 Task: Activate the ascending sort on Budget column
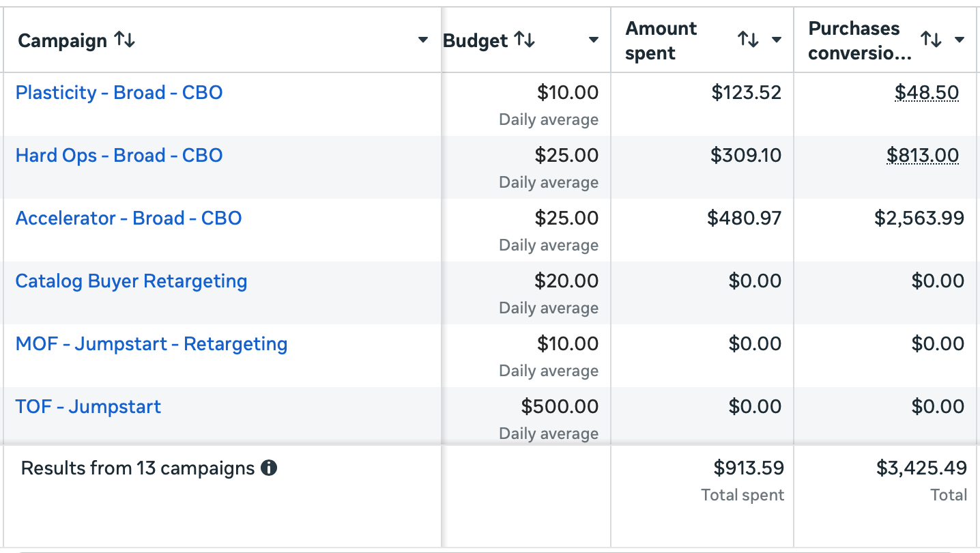523,40
